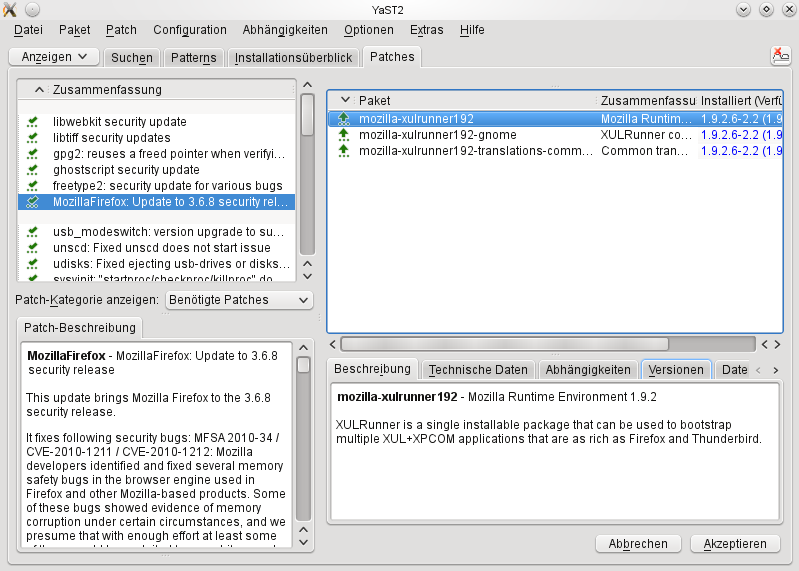Click the package table horizontal scrollbar thumb
The height and width of the screenshot is (571, 799).
coord(504,344)
